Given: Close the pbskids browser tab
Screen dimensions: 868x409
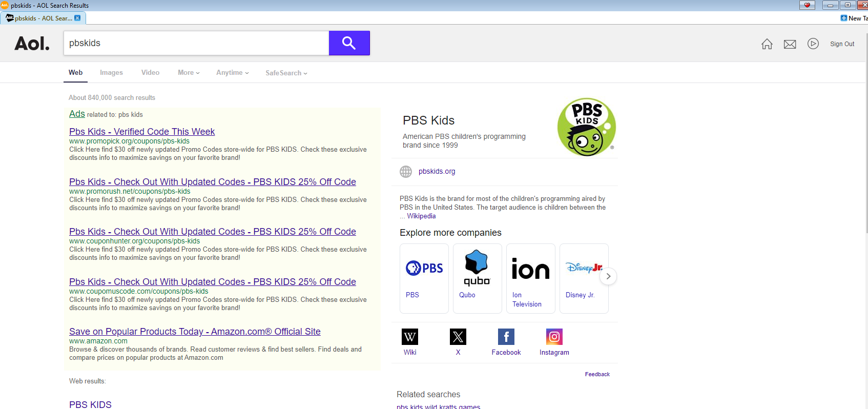Looking at the screenshot, I should tap(77, 18).
